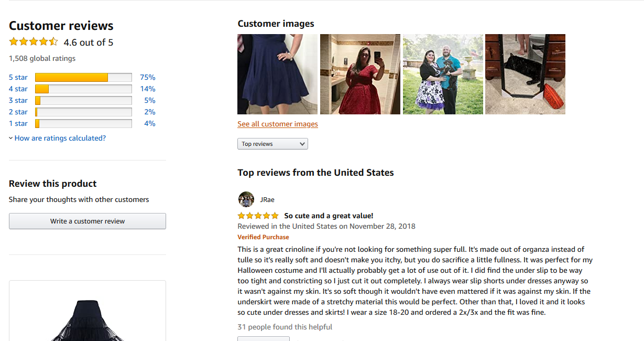Image resolution: width=644 pixels, height=341 pixels.
Task: Click the 4 star rating histogram bar
Action: [x=83, y=89]
